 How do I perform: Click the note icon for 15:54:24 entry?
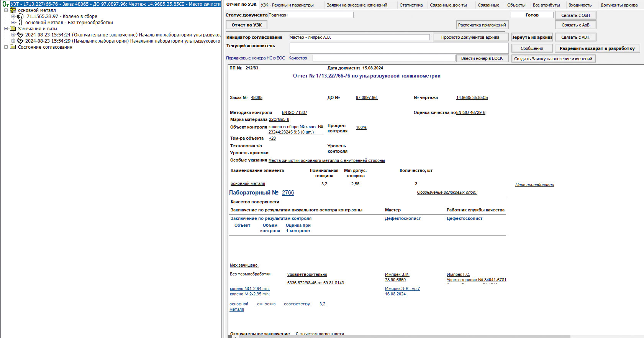20,35
